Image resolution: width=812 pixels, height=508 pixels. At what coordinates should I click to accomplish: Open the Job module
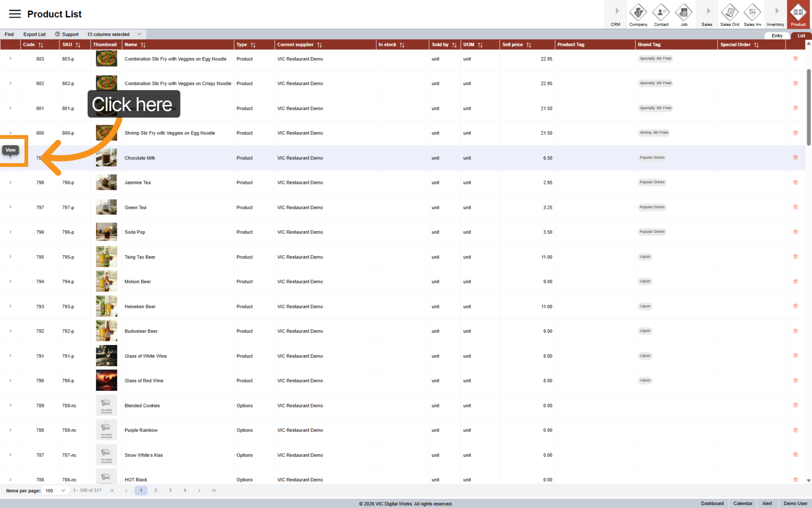[x=684, y=14]
